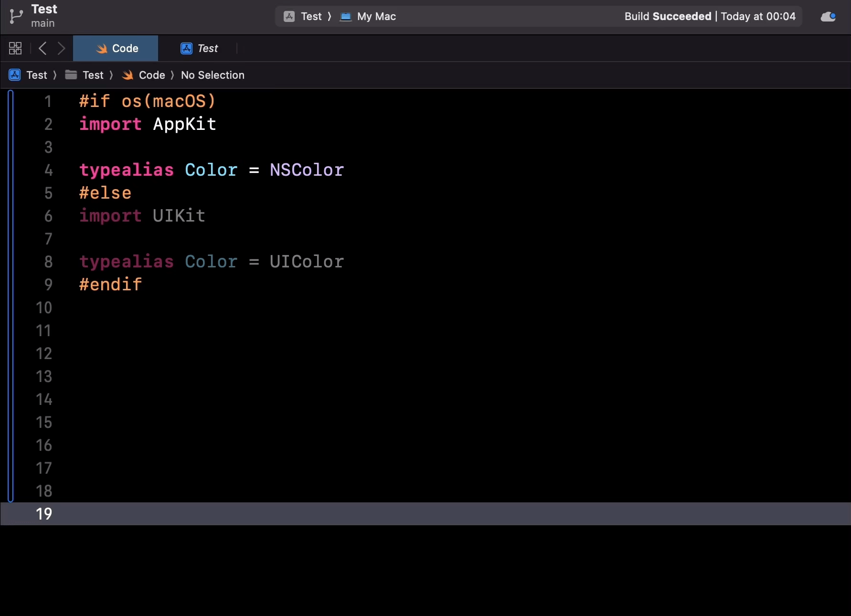Click line number 5 in gutter
Viewport: 851px width, 616px height.
[x=48, y=193]
